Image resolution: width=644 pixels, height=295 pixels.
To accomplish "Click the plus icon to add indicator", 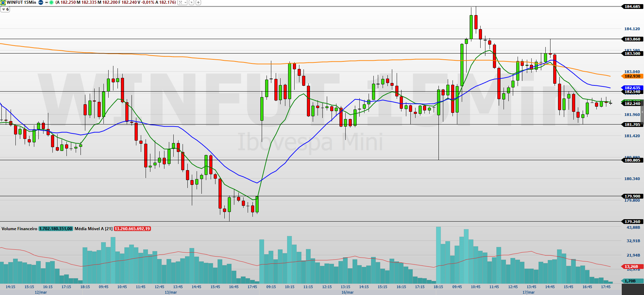I will (198, 2).
